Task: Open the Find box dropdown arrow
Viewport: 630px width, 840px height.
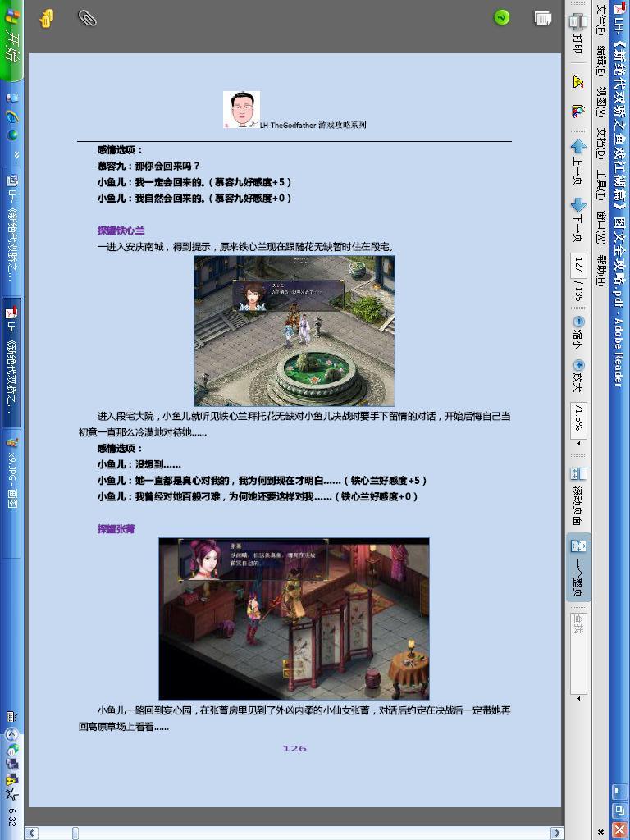Action: (578, 699)
